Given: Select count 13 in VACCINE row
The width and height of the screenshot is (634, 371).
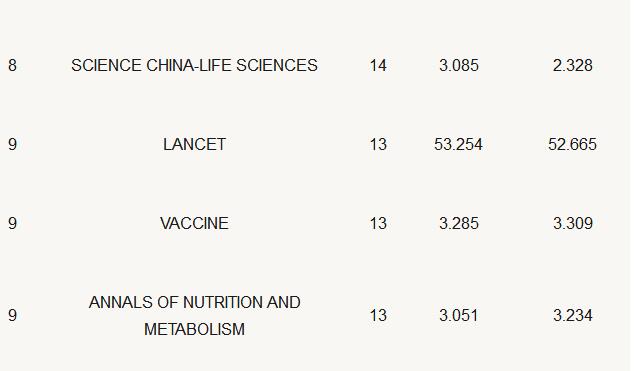Looking at the screenshot, I should [x=378, y=223].
